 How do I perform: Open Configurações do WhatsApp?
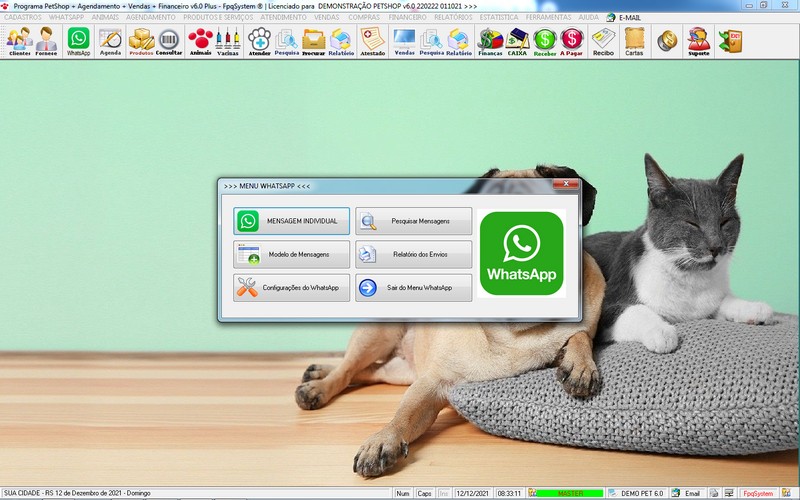[291, 288]
